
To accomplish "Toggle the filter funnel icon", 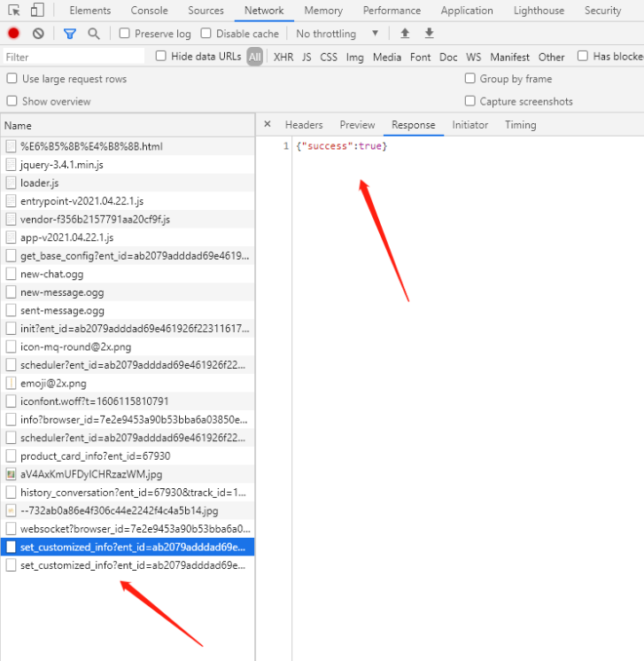I will point(70,34).
